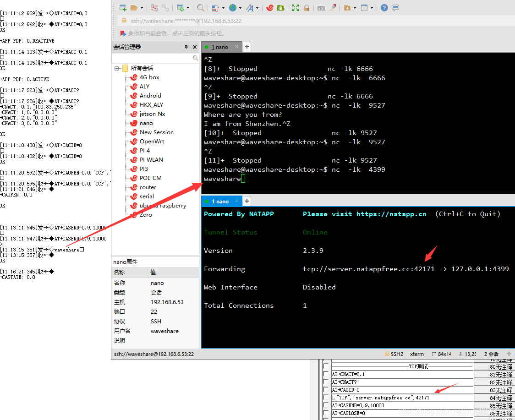The width and height of the screenshot is (515, 420).
Task: Open the dropdown arrow next to Open folder
Action: (142, 8)
